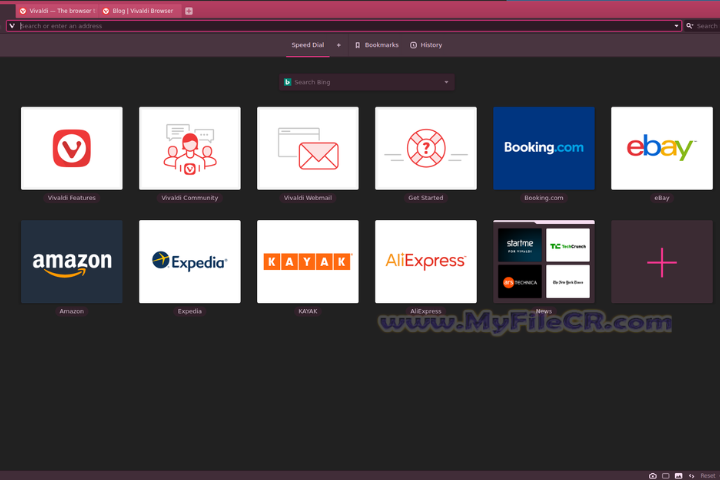The image size is (720, 480).
Task: Open the eBay speed dial
Action: click(662, 148)
